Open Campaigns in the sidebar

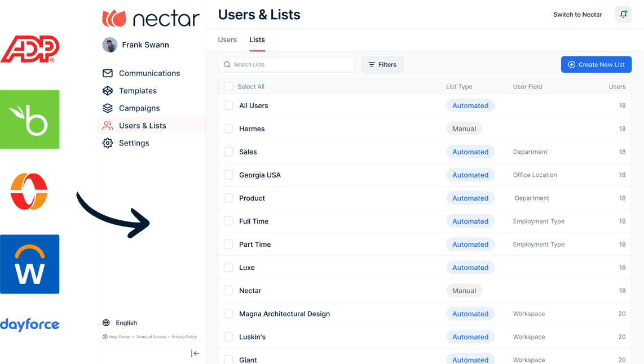[x=140, y=108]
